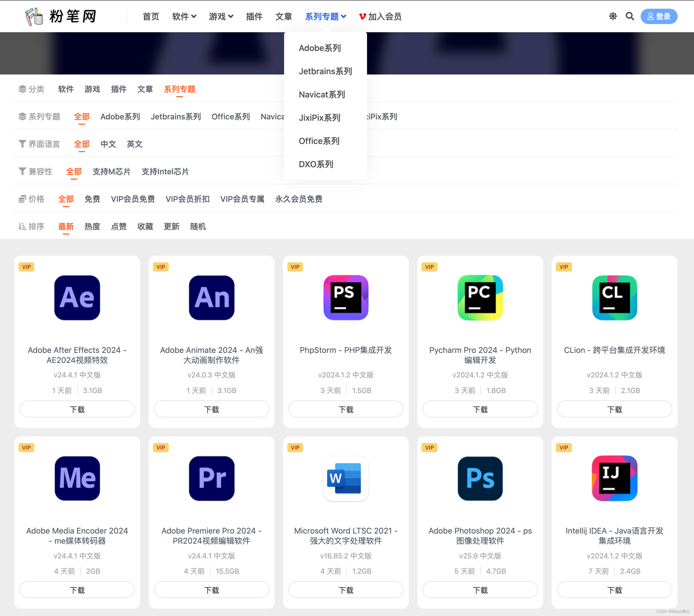Filter compatibility by 支持M芯片
The image size is (694, 616).
112,171
